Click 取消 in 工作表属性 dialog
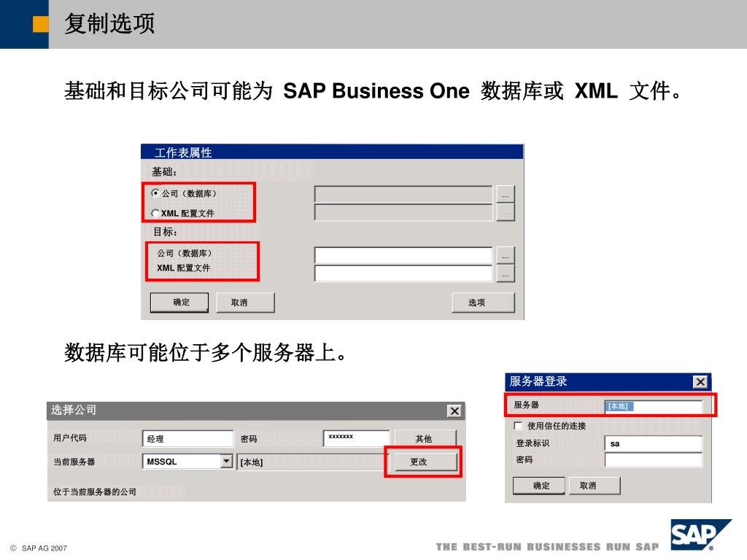This screenshot has height=560, width=747. click(x=245, y=303)
